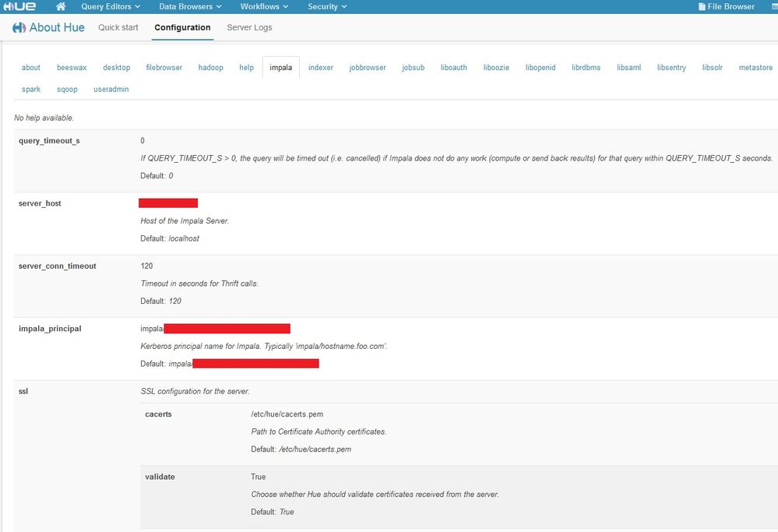Click 'Default: localhost' text
The height and width of the screenshot is (532, 778).
170,238
